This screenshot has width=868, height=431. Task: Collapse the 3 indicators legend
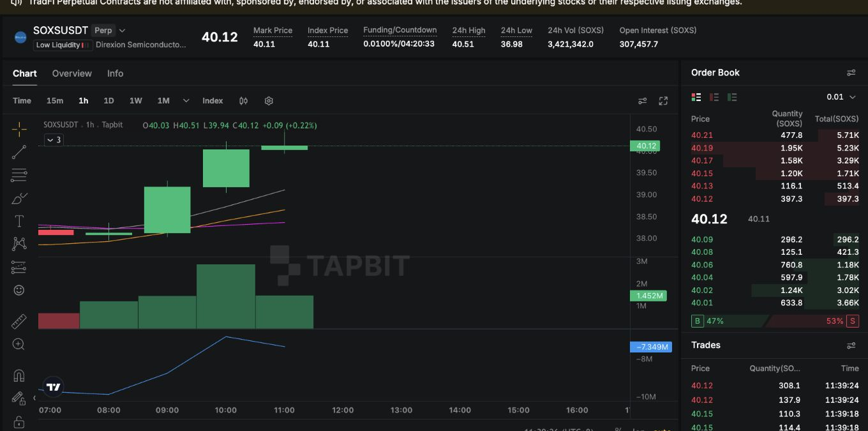(54, 140)
